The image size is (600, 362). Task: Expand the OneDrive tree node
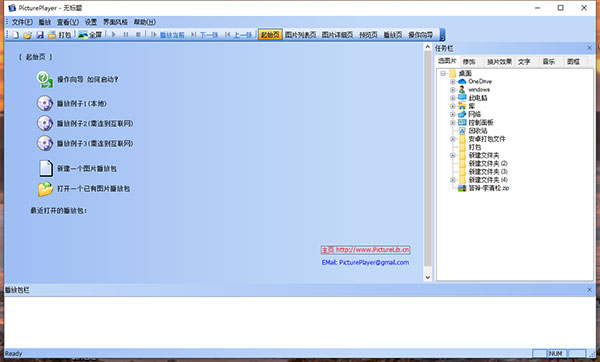coord(453,82)
